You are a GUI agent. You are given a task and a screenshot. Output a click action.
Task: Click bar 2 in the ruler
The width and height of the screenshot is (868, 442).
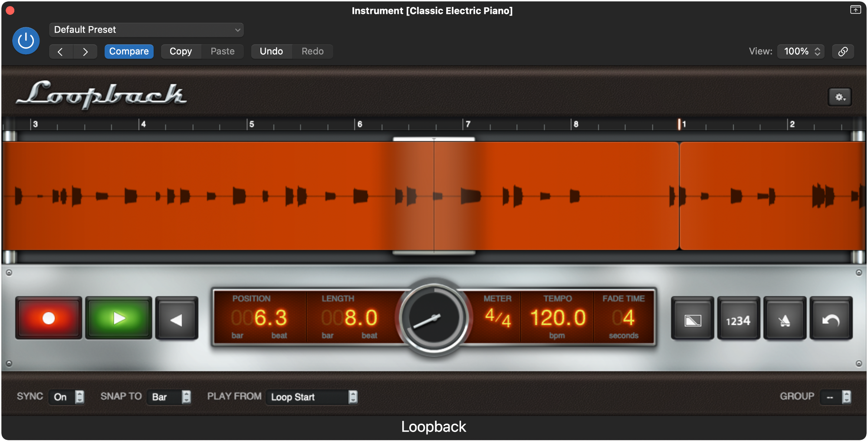tap(792, 124)
